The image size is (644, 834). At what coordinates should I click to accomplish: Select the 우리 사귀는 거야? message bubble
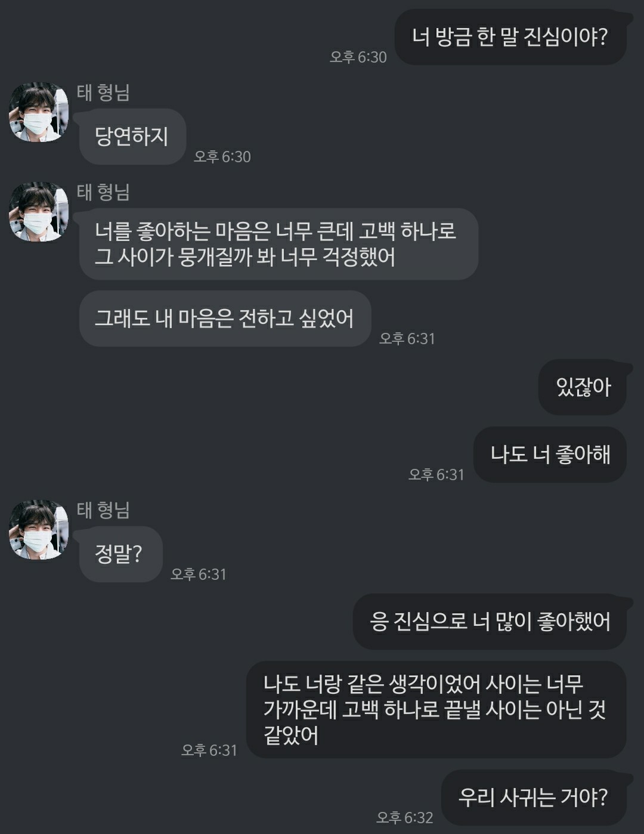(x=534, y=798)
